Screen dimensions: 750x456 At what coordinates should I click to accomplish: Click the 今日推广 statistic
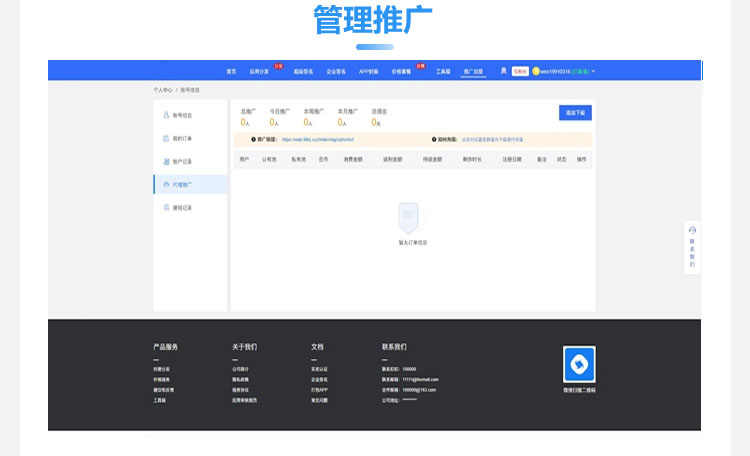coord(279,117)
